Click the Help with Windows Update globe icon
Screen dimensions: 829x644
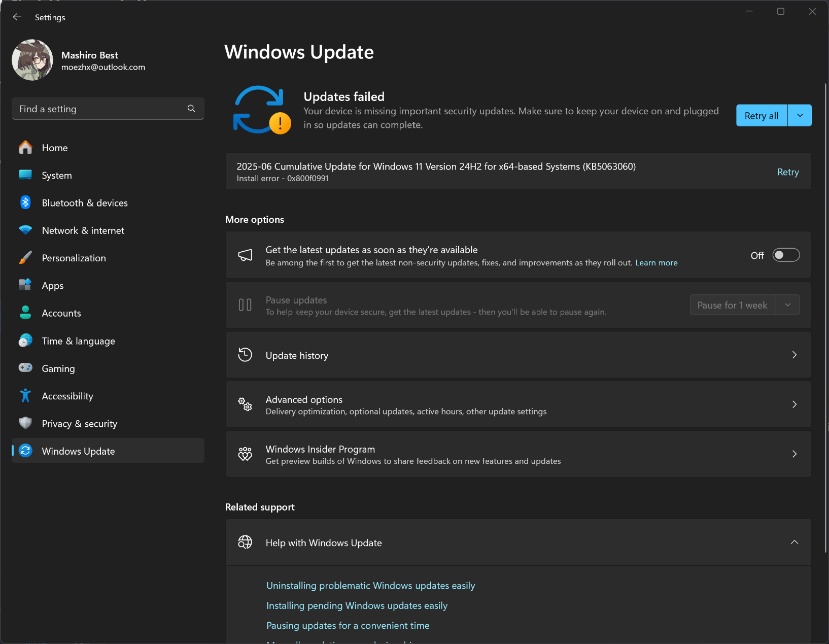(245, 542)
